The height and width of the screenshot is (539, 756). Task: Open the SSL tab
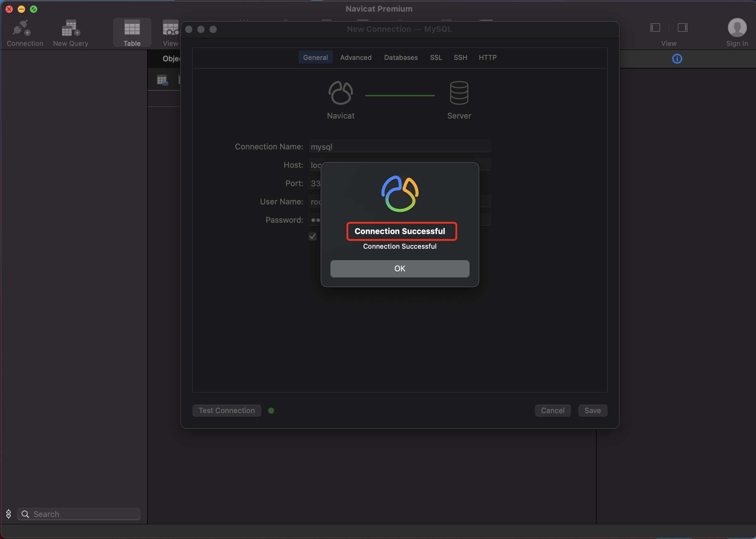click(x=436, y=57)
